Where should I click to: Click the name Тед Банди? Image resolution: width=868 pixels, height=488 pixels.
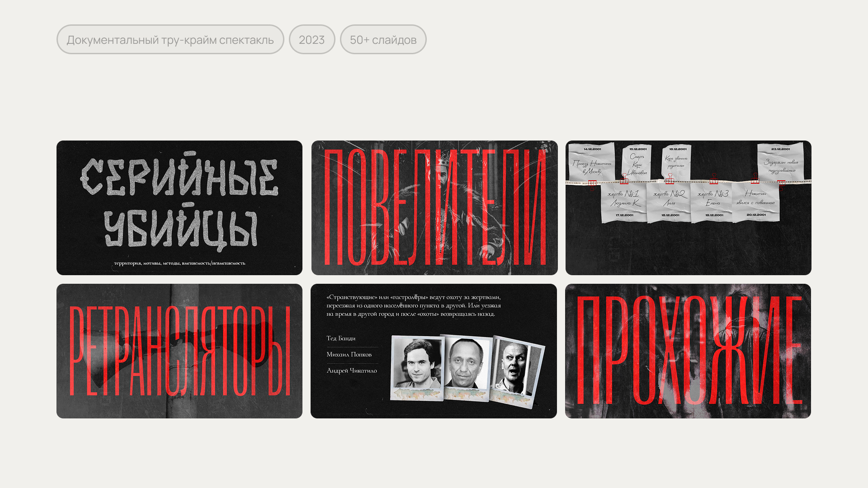click(x=341, y=338)
